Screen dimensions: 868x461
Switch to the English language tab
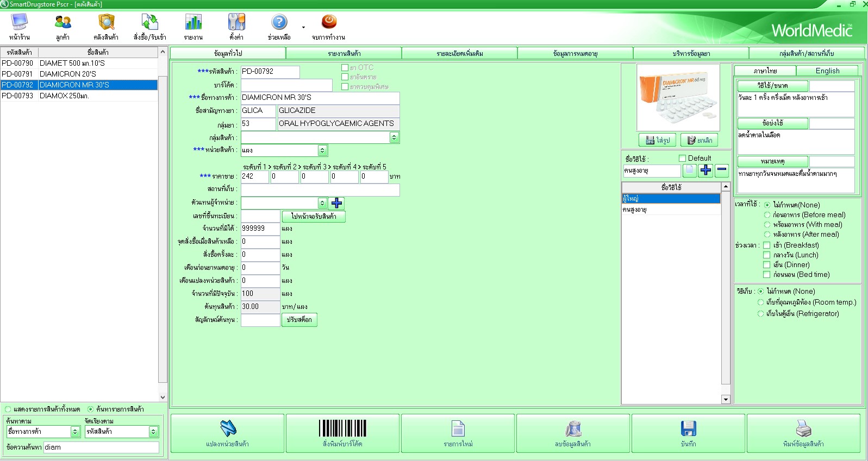(827, 71)
